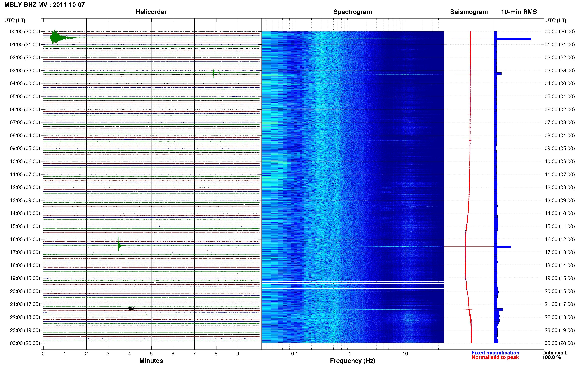Click the 0.1 frequency tick label

coord(295,354)
